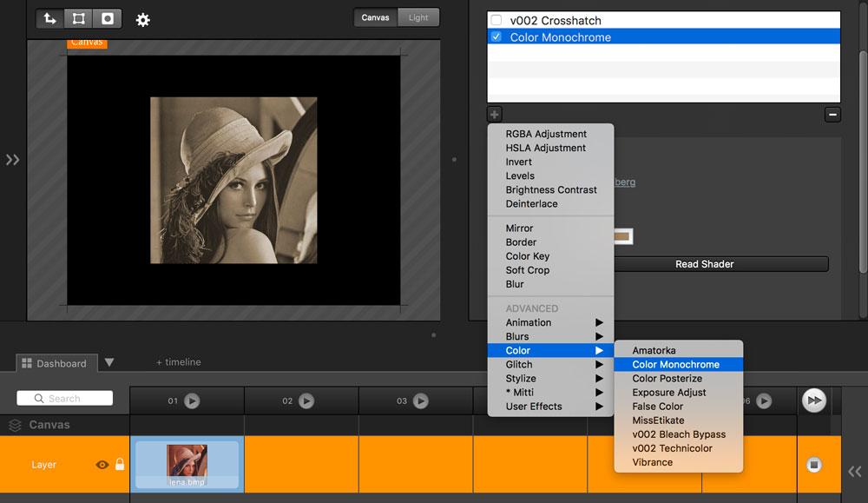The height and width of the screenshot is (503, 868).
Task: Open canvas settings with the gear icon
Action: tap(142, 19)
